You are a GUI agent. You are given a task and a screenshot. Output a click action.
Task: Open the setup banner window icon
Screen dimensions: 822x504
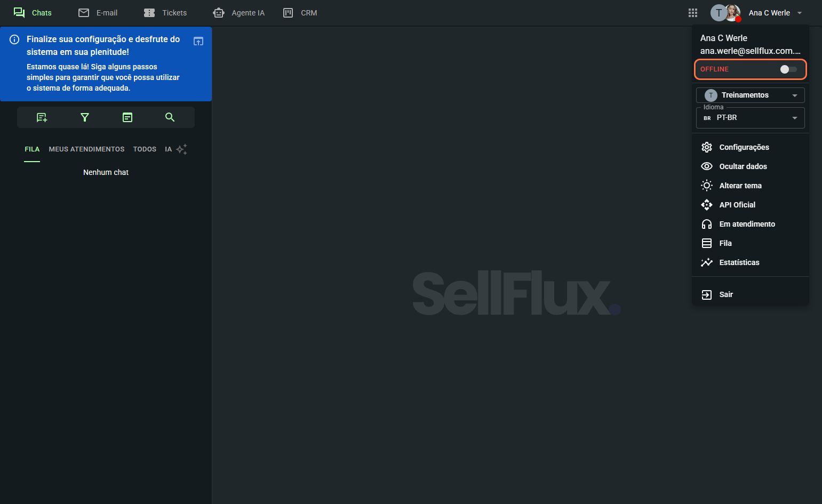(198, 41)
